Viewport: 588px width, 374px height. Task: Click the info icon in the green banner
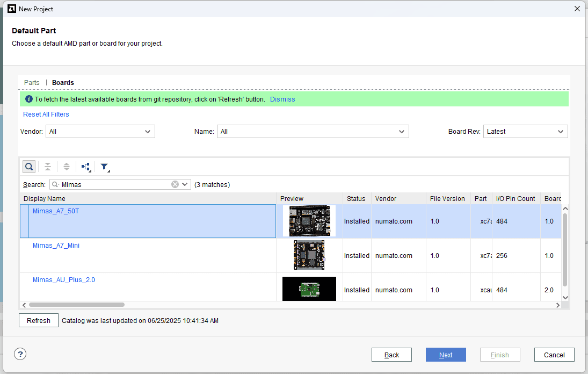click(x=29, y=99)
